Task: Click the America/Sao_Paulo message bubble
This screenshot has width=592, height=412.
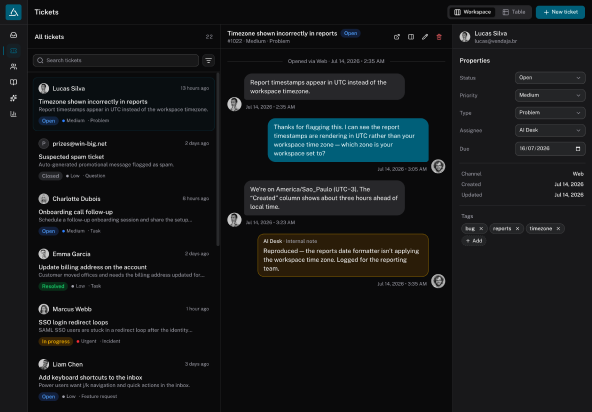Action: 324,198
